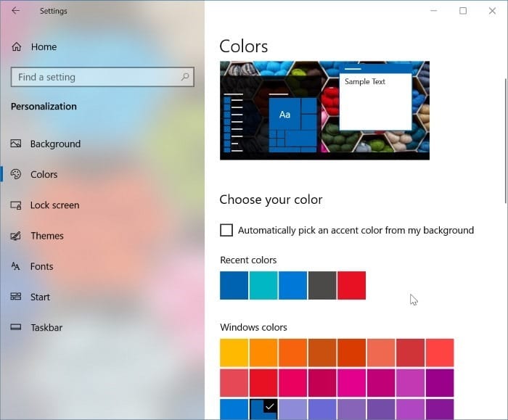Minimize the Settings window
Viewport: 508px width, 420px height.
point(433,11)
